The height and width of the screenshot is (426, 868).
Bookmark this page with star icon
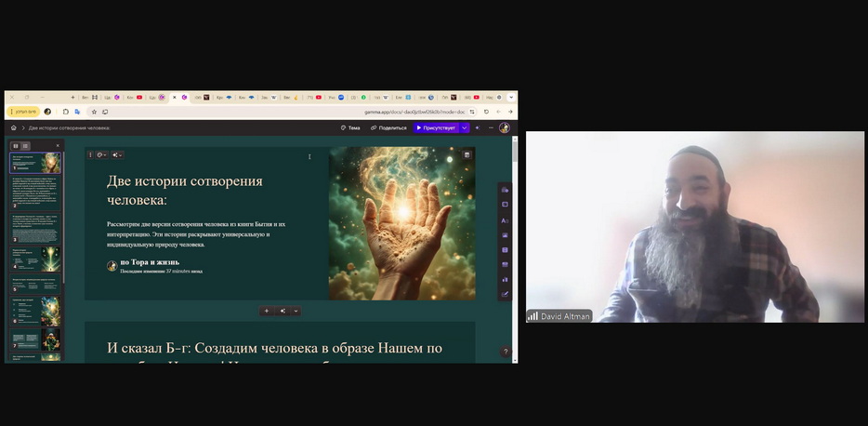coord(94,112)
